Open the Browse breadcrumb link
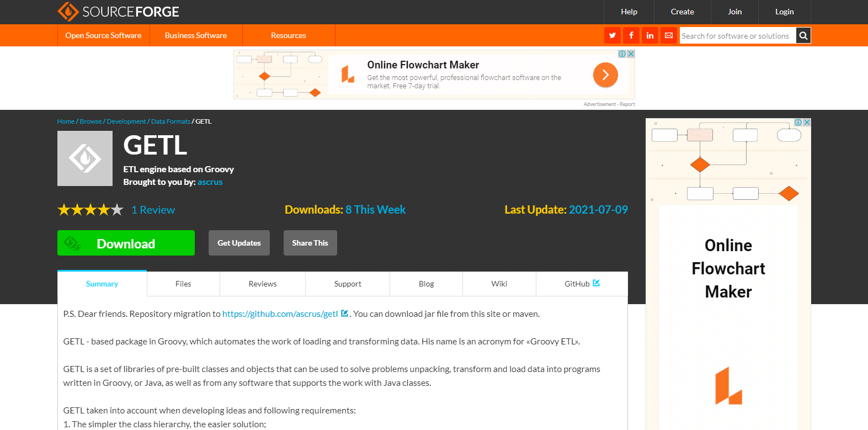The height and width of the screenshot is (430, 868). click(90, 121)
